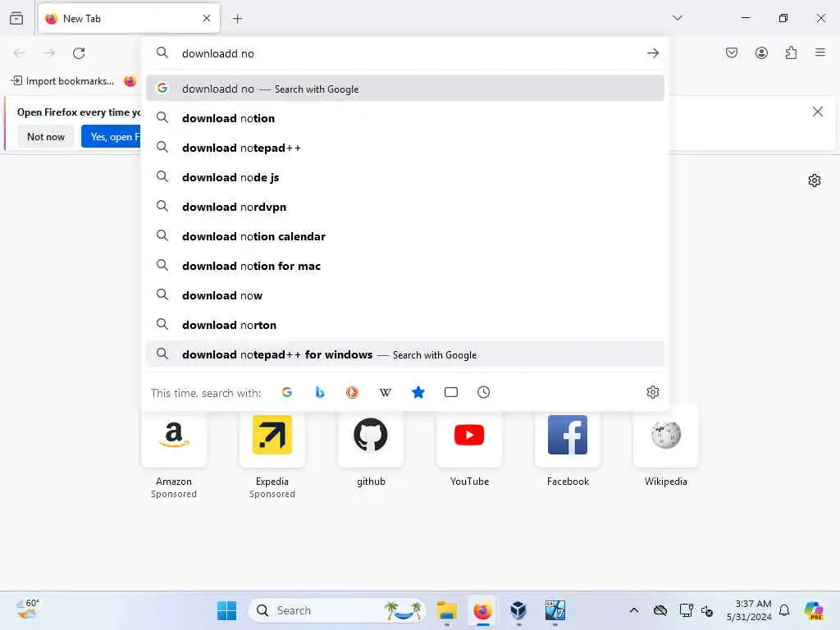Image resolution: width=840 pixels, height=630 pixels.
Task: Click the Go arrow in address bar
Action: click(652, 53)
